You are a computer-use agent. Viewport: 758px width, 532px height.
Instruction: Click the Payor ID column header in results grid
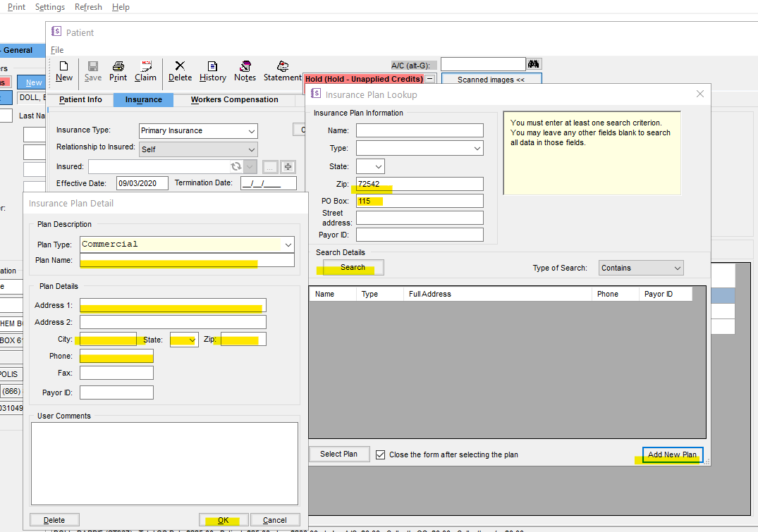[x=665, y=294]
